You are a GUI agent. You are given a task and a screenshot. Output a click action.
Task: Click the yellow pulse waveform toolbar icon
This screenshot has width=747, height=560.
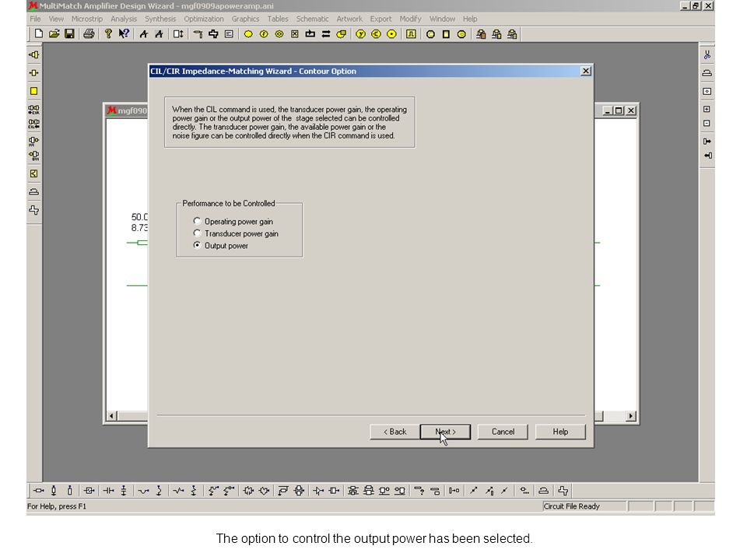[411, 34]
